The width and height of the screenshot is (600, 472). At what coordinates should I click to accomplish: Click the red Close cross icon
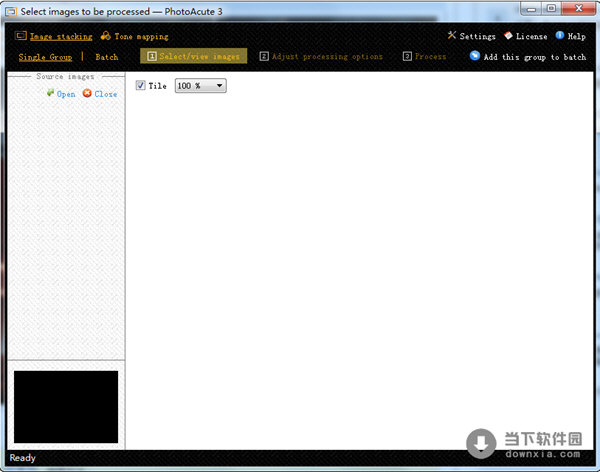tap(87, 93)
